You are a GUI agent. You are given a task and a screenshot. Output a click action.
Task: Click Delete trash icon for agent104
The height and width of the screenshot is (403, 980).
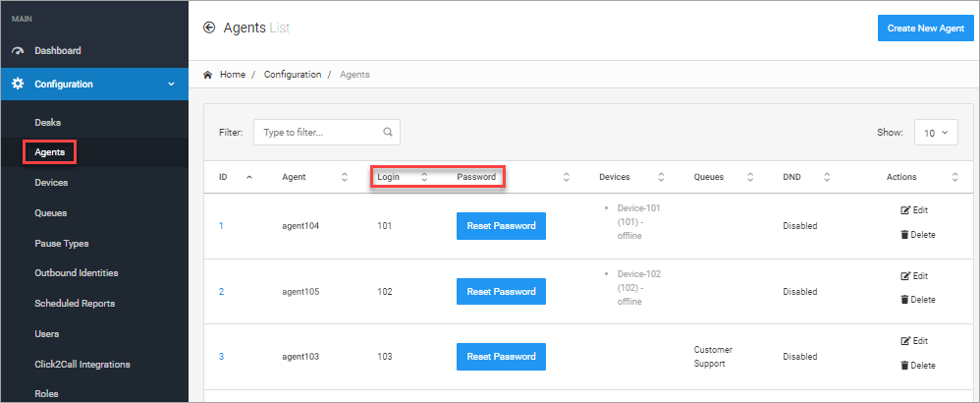[x=904, y=235]
